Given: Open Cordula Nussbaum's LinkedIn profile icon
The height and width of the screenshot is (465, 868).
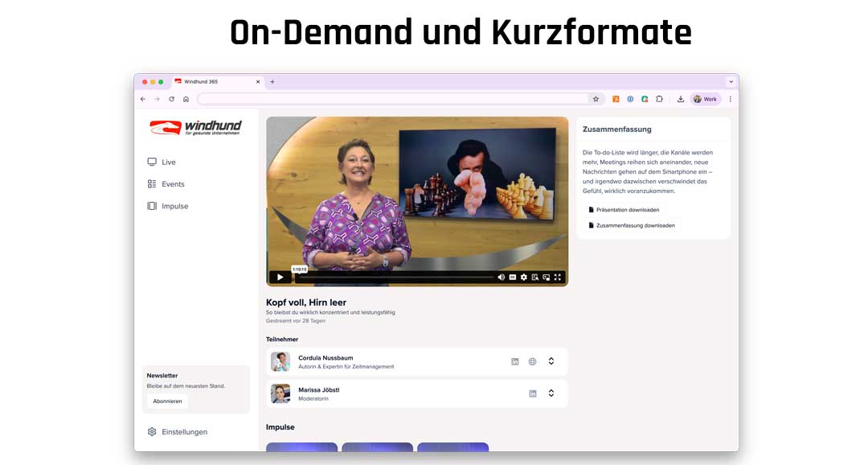Looking at the screenshot, I should tap(515, 361).
